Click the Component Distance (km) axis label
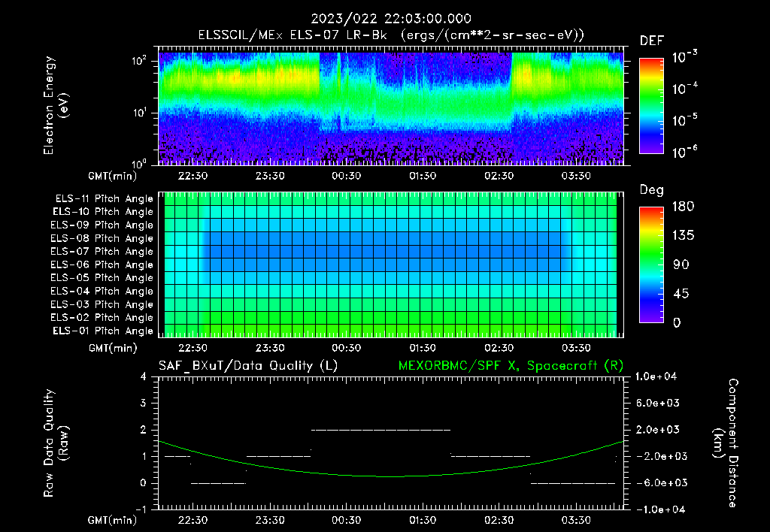This screenshot has height=532, width=770. pyautogui.click(x=726, y=443)
